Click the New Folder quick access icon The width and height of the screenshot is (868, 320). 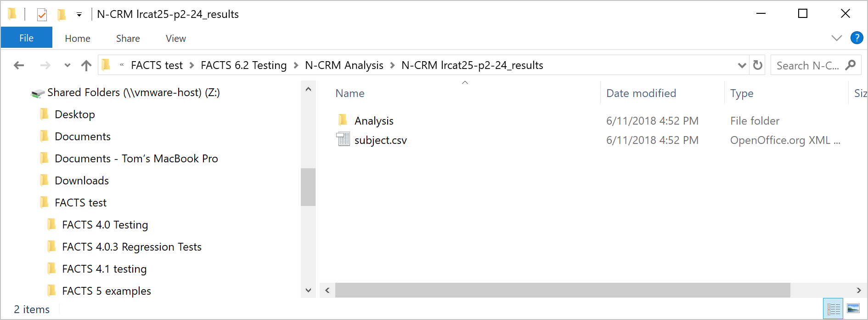pos(62,15)
